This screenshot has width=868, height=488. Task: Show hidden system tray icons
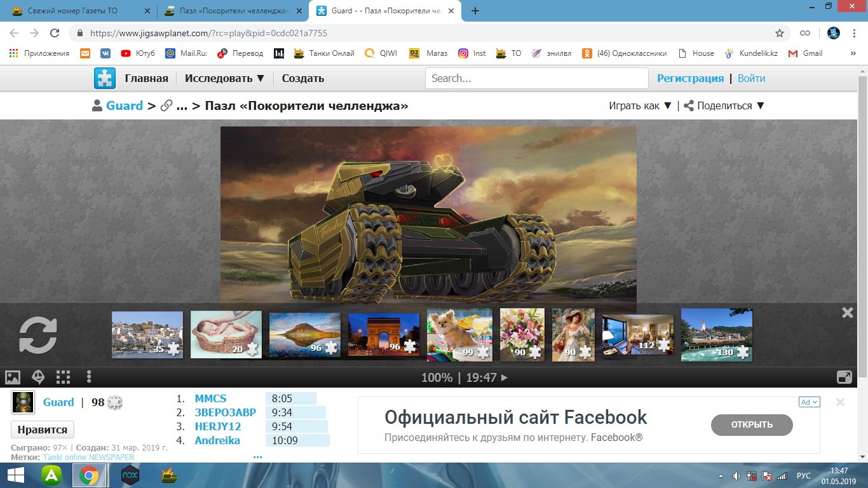click(721, 476)
